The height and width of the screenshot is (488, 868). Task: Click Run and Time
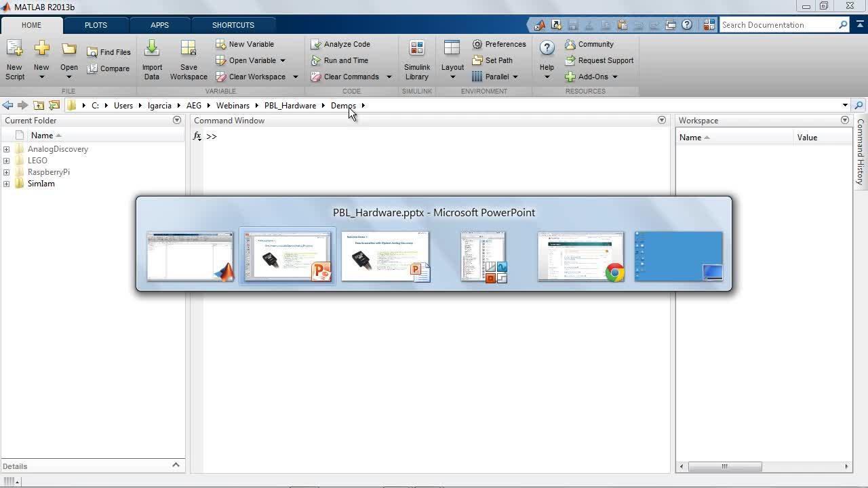pyautogui.click(x=339, y=60)
